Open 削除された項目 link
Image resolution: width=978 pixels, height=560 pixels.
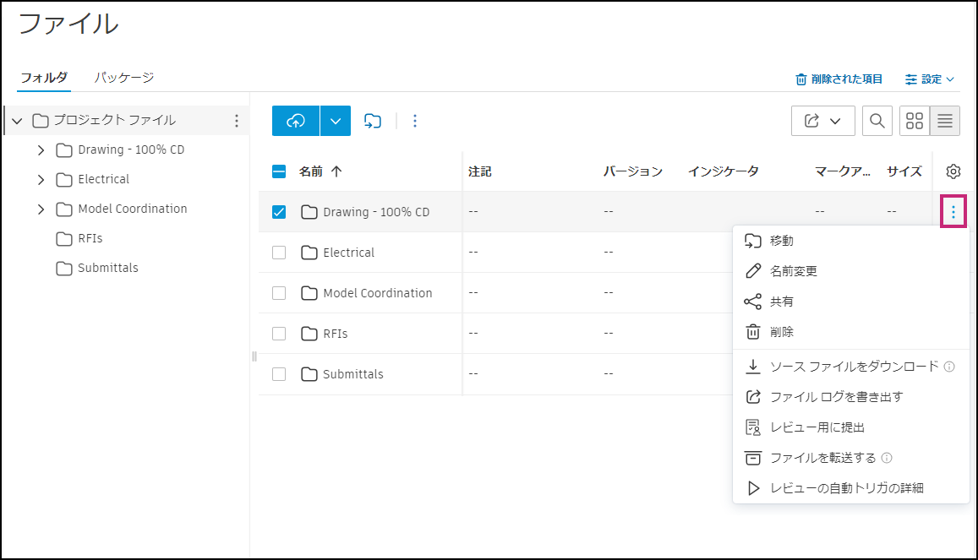(839, 79)
